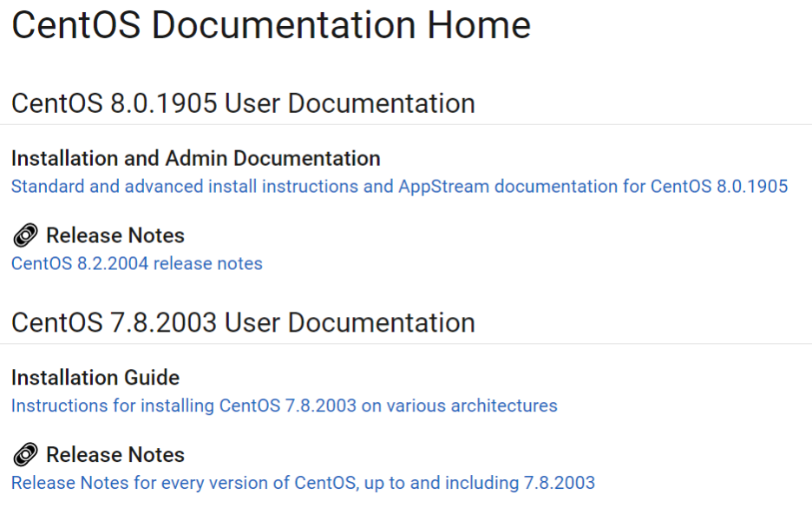The height and width of the screenshot is (508, 812).
Task: Click Release Notes heading under CentOS 8.0.1905
Action: click(115, 235)
